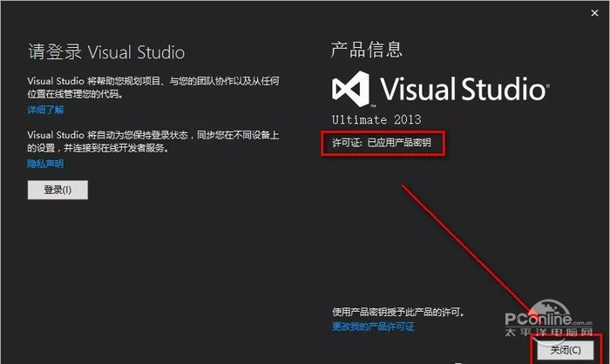Click the Visual Studio logo icon
The height and width of the screenshot is (364, 610).
[350, 89]
